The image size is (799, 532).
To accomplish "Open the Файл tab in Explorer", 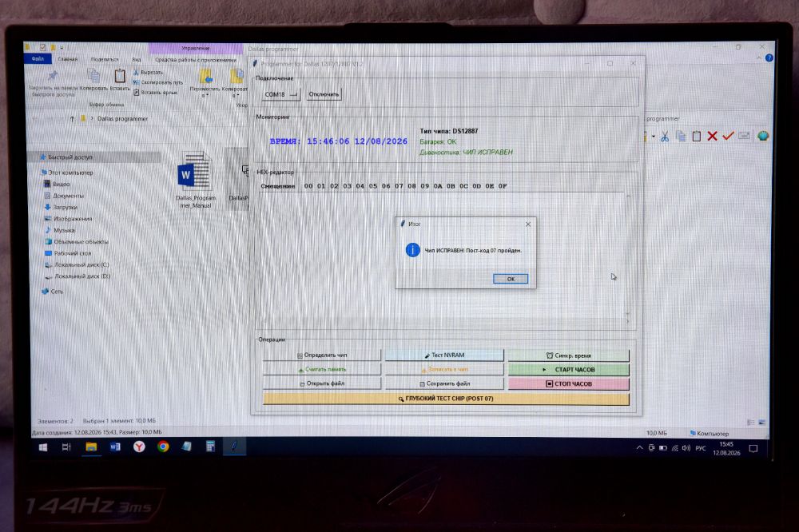I will point(38,58).
